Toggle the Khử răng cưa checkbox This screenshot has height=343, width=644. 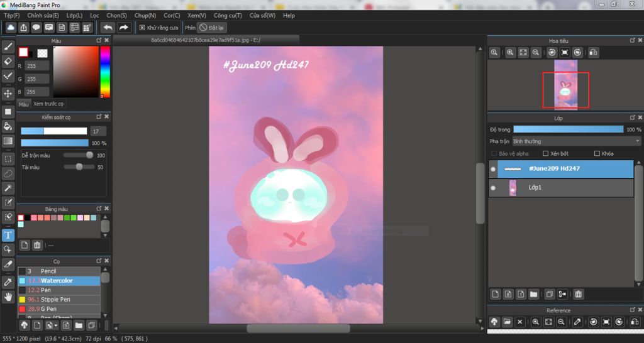(x=142, y=28)
